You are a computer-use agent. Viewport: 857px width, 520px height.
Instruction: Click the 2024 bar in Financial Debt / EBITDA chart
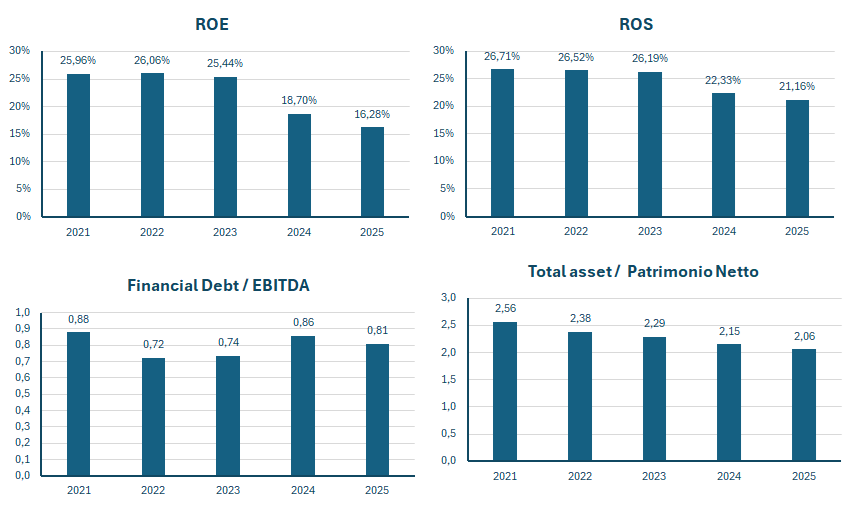[303, 406]
